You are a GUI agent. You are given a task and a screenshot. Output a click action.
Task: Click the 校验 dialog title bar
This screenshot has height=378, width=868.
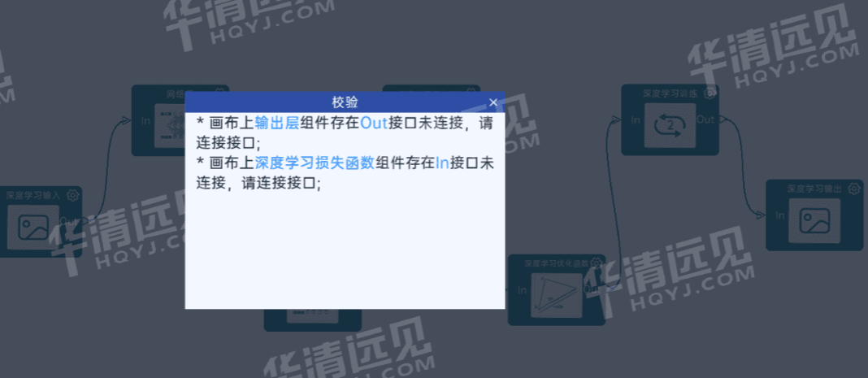click(x=345, y=102)
